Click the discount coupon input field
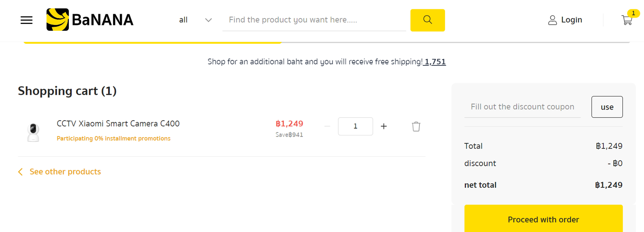The image size is (644, 232). (522, 107)
